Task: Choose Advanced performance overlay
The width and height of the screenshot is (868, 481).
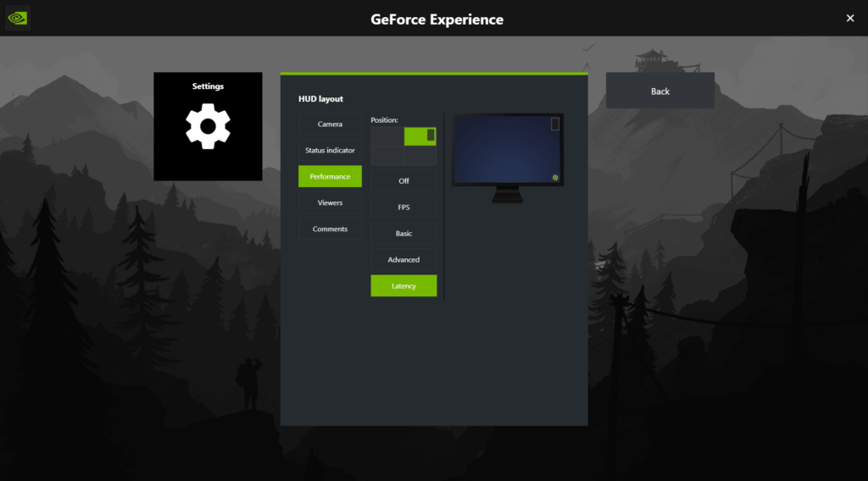Action: pyautogui.click(x=403, y=260)
